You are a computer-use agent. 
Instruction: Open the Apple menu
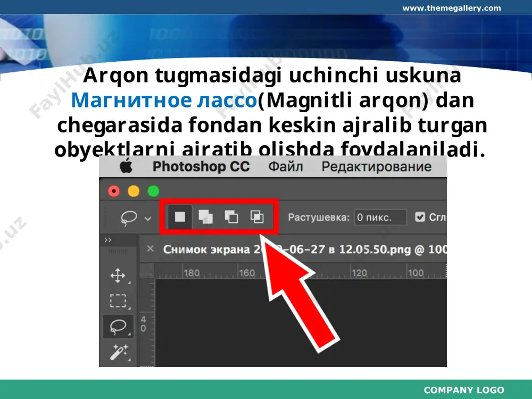(126, 165)
